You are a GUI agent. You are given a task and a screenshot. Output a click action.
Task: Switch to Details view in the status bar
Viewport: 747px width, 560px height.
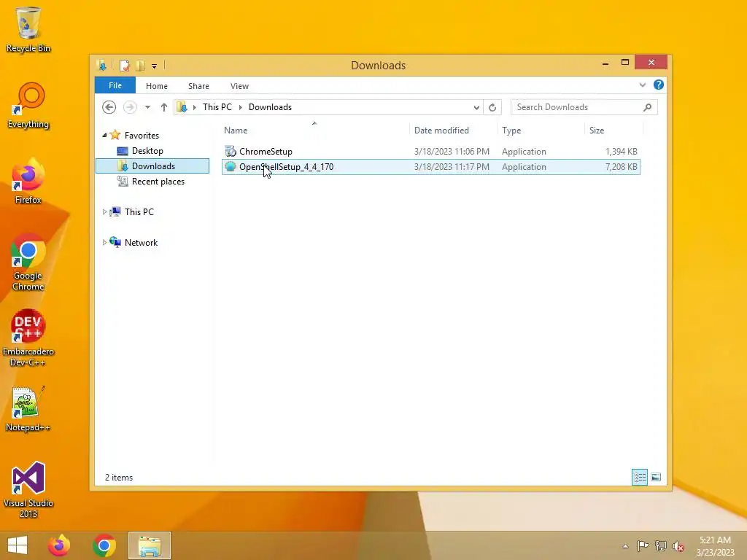pyautogui.click(x=639, y=477)
